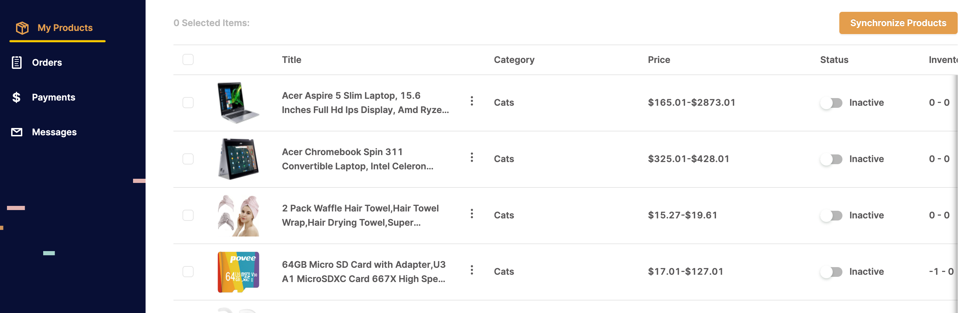980x313 pixels.
Task: Select the Acer Chromebook Spin 311 checkbox
Action: [188, 159]
